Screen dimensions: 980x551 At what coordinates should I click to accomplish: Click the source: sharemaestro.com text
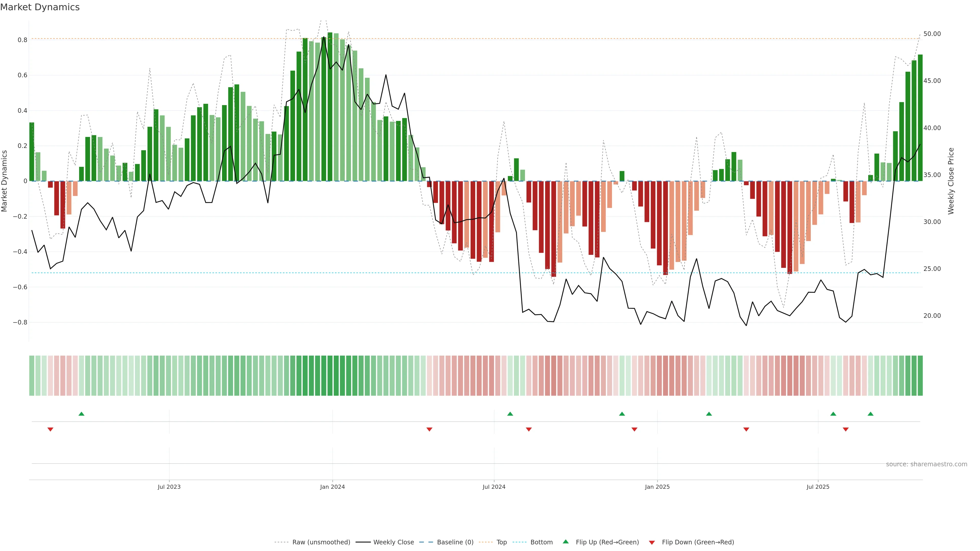pos(926,464)
